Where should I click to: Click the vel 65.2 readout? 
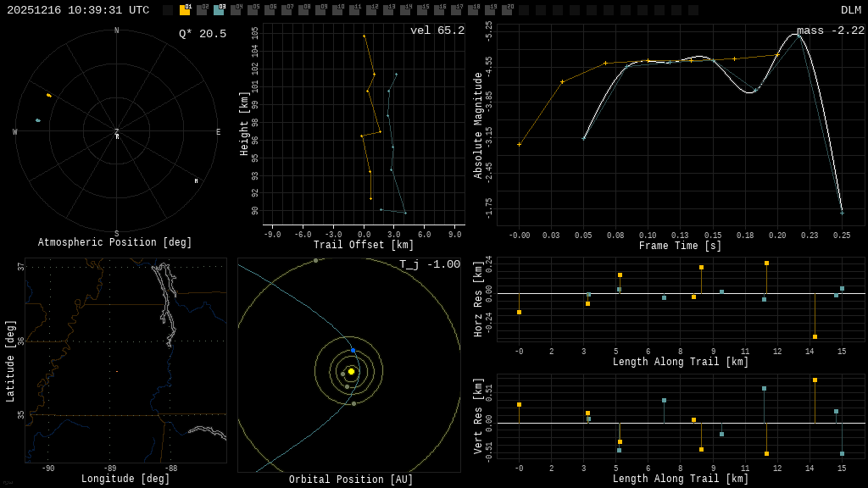[437, 30]
